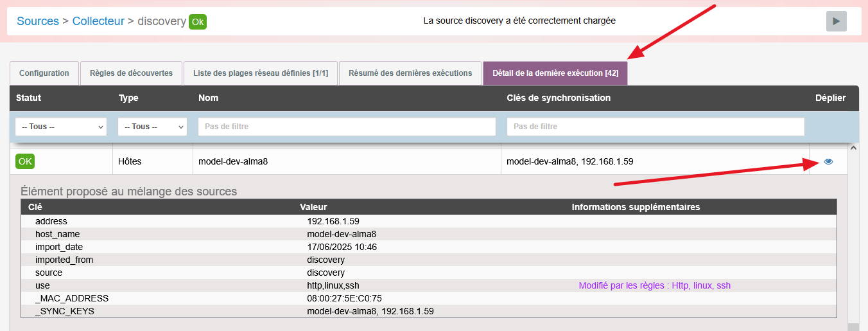Click the purple Modifié par les règles text
This screenshot has width=868, height=331.
(654, 286)
